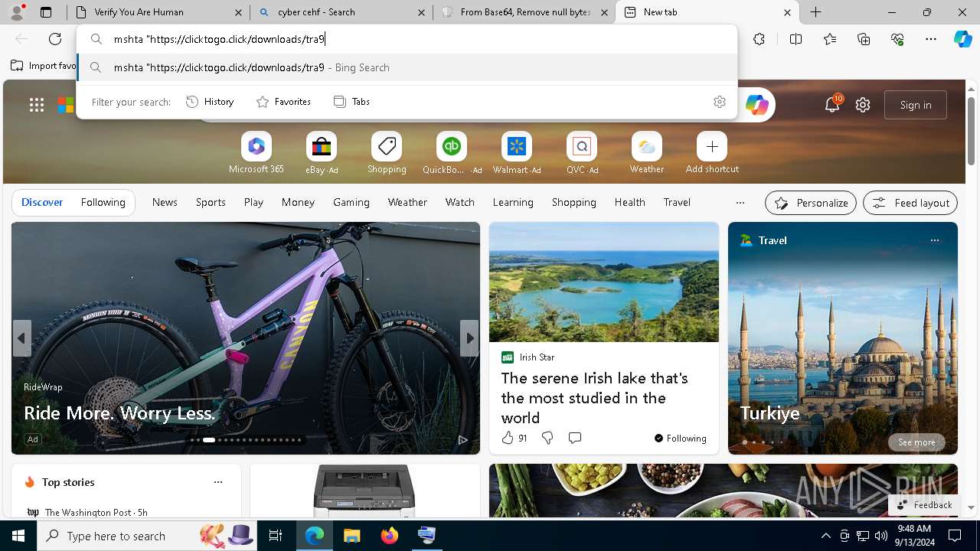Open the tab actions menu icon
The image size is (980, 551).
click(x=46, y=12)
